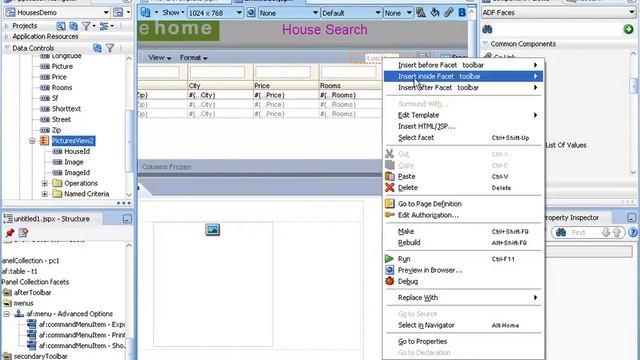Click the Bold formatting icon
Screen dimensions: 640x360
click(x=462, y=13)
